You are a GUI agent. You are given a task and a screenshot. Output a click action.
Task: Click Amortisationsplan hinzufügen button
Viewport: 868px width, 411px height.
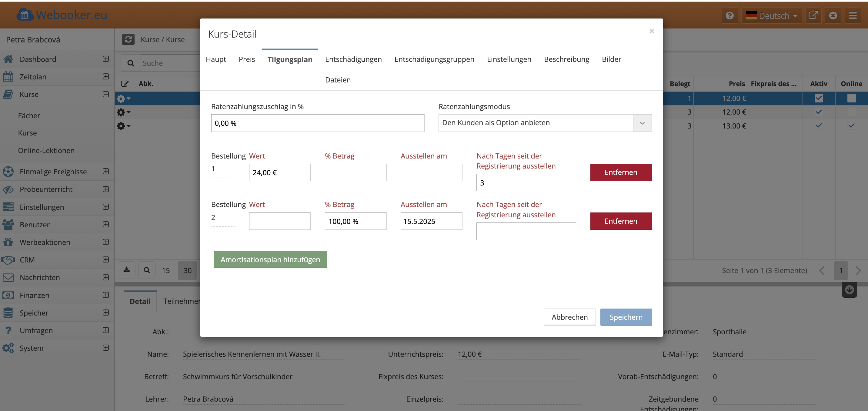(x=270, y=259)
